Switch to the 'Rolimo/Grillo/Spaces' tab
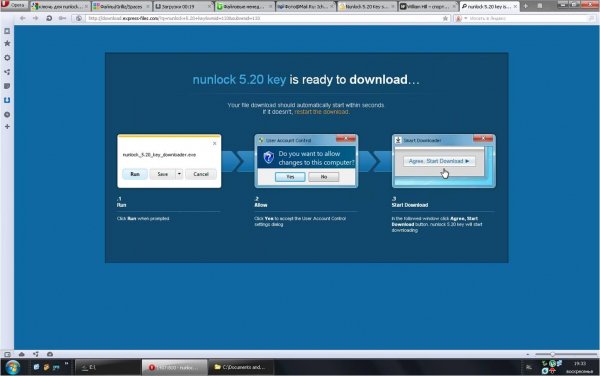The height and width of the screenshot is (376, 600). click(121, 7)
